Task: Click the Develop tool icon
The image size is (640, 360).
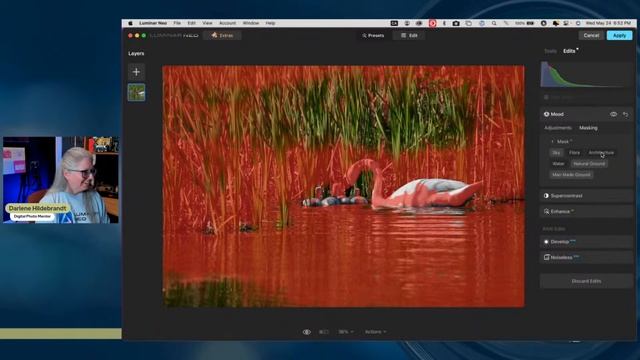Action: pyautogui.click(x=546, y=242)
